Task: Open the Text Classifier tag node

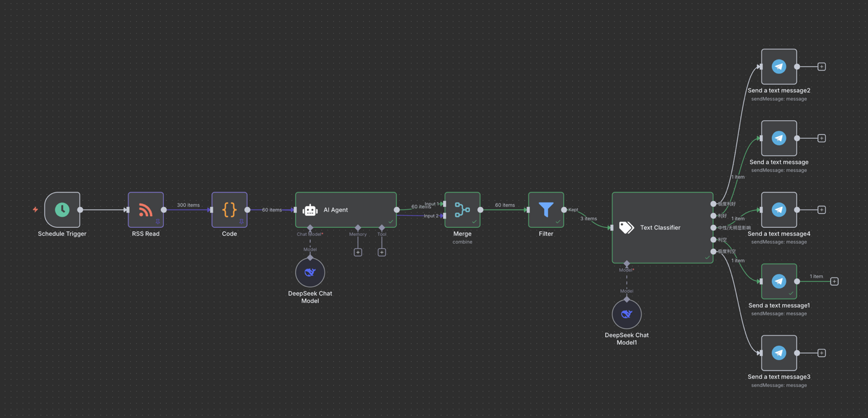Action: pyautogui.click(x=663, y=228)
